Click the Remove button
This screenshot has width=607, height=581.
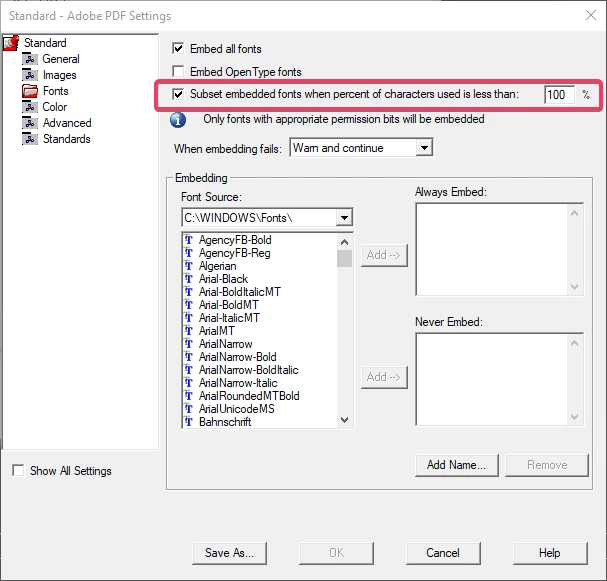[547, 465]
